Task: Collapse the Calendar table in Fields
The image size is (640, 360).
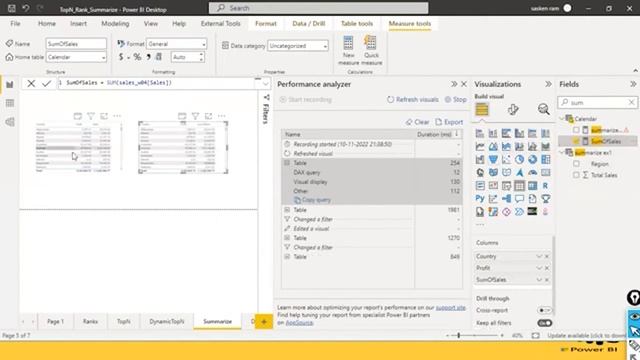Action: (562, 119)
